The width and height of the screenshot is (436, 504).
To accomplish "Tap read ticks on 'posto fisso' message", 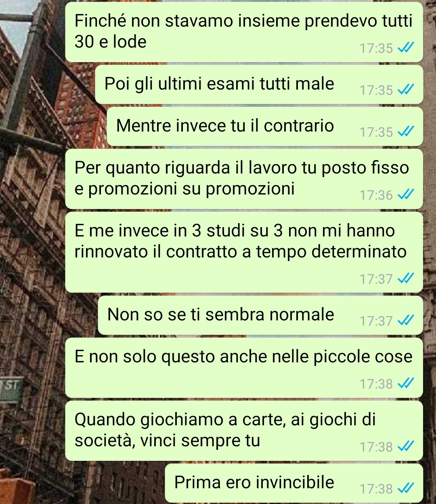I will (x=406, y=195).
